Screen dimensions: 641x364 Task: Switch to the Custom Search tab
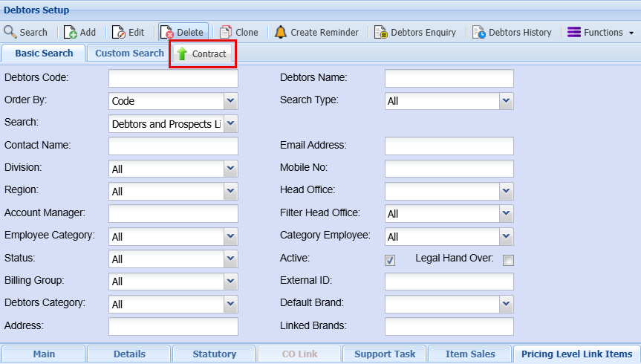coord(129,53)
